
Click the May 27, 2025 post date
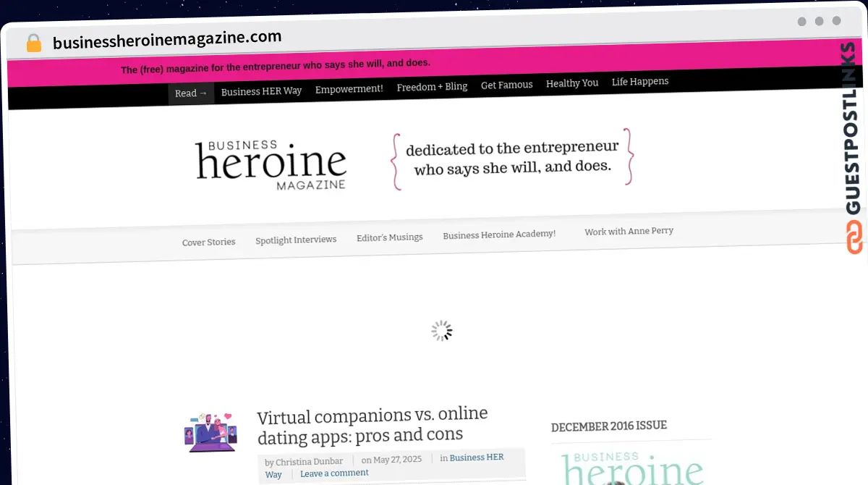396,460
